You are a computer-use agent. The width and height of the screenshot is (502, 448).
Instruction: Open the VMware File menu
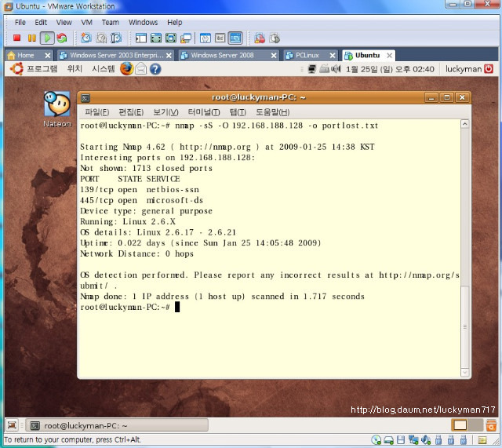click(20, 23)
